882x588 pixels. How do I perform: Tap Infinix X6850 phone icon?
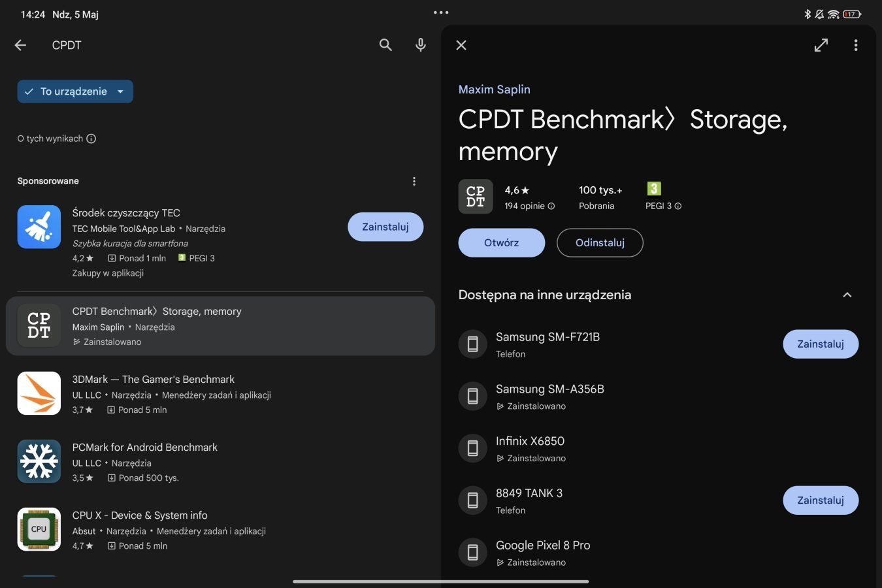click(473, 448)
